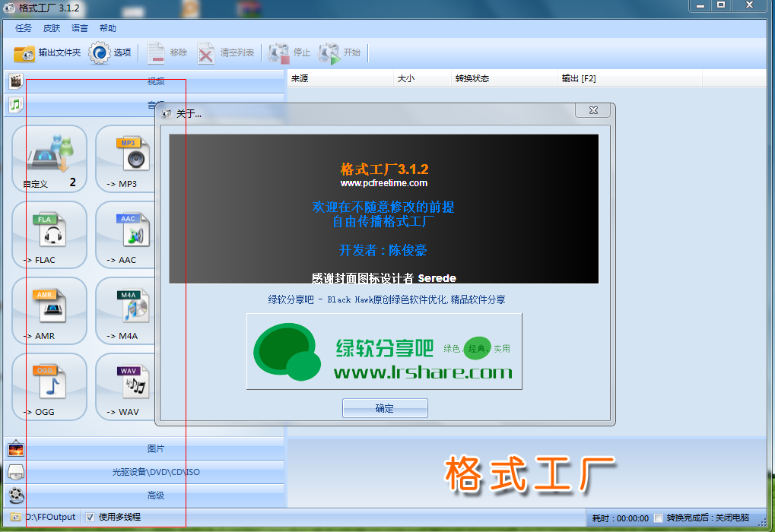Close the 关于 About dialog

(x=593, y=110)
